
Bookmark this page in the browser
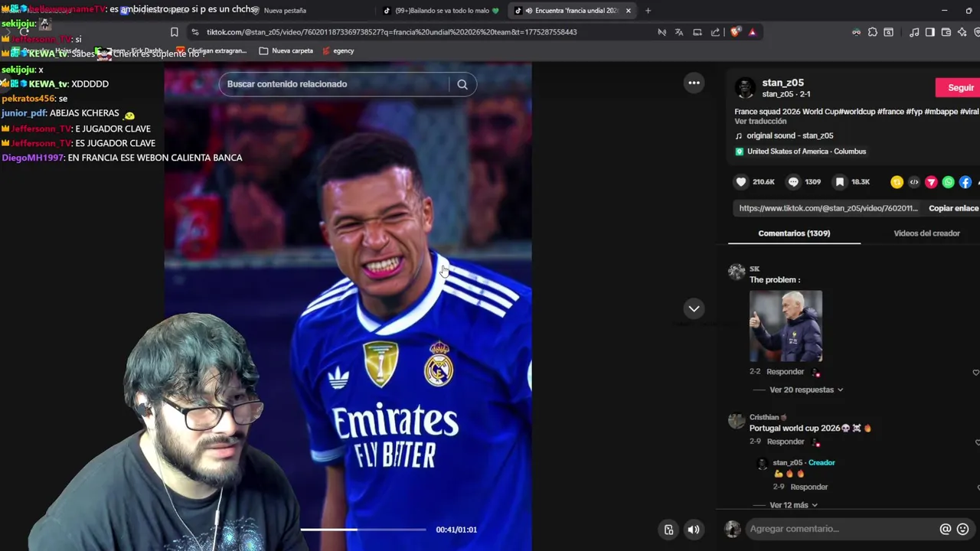pos(175,32)
